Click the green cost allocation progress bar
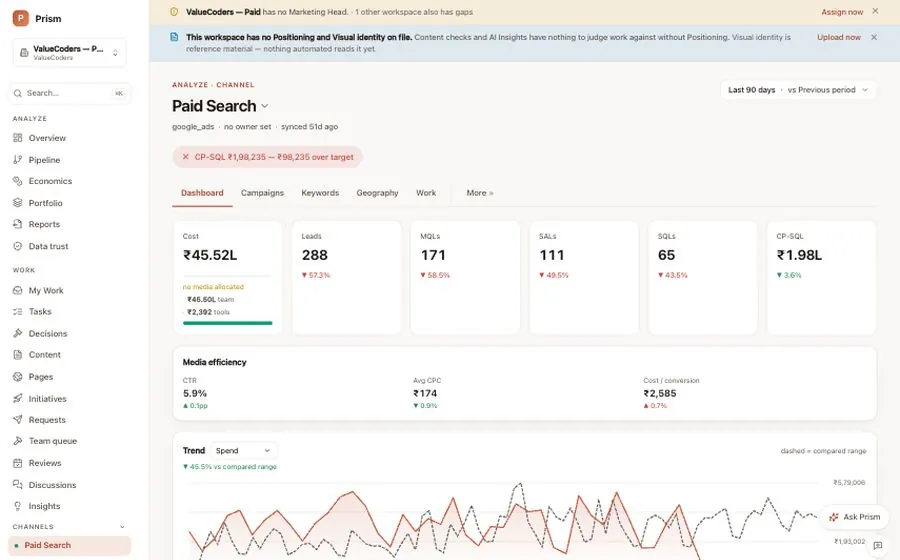The height and width of the screenshot is (560, 900). [x=227, y=323]
